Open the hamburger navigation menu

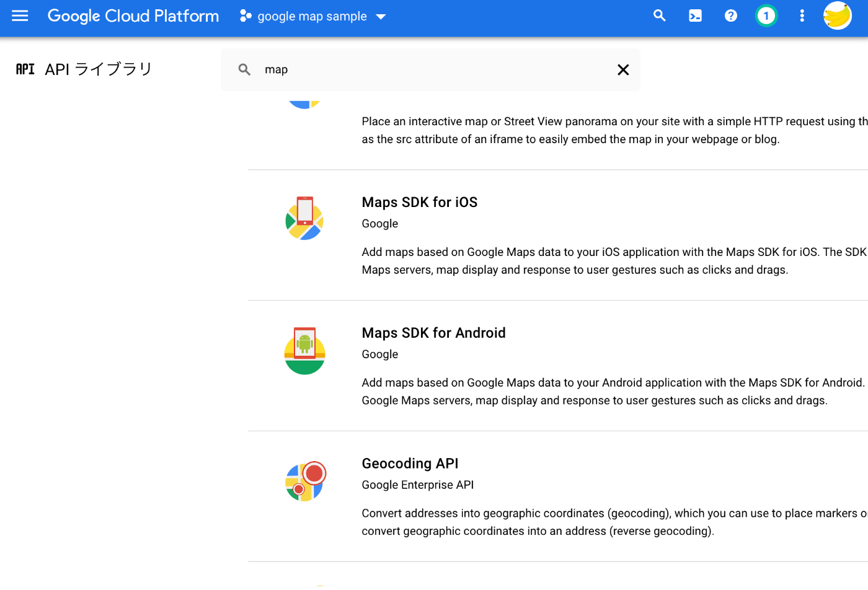(20, 16)
